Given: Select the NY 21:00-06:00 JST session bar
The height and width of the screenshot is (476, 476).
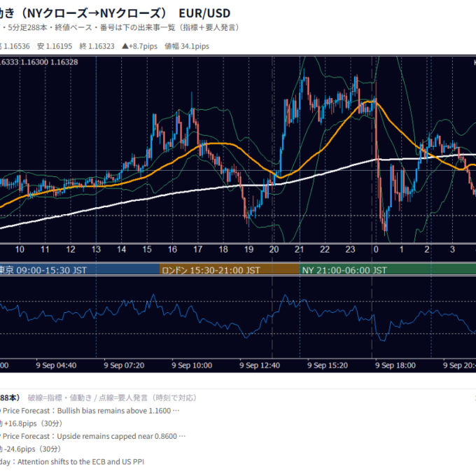Looking at the screenshot, I should pyautogui.click(x=388, y=269).
